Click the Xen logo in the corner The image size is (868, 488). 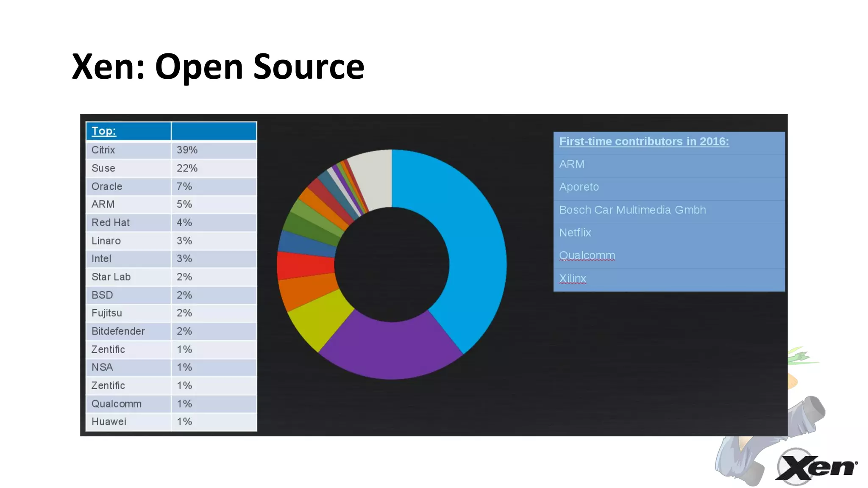coord(816,467)
